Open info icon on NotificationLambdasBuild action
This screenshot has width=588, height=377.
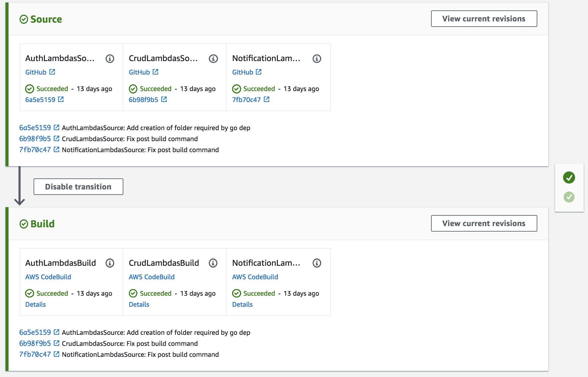317,263
